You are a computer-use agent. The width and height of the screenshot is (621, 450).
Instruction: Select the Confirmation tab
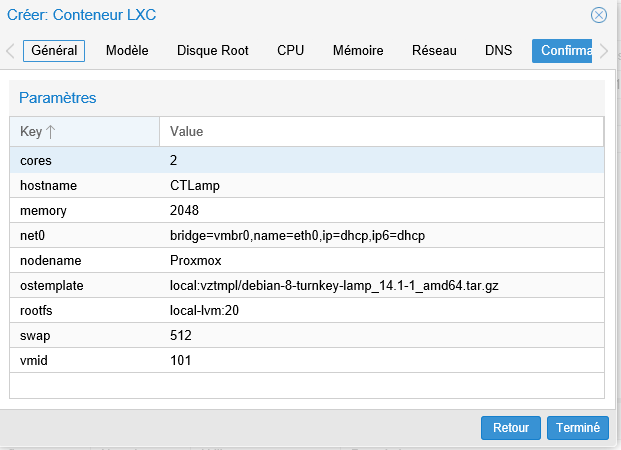(563, 51)
